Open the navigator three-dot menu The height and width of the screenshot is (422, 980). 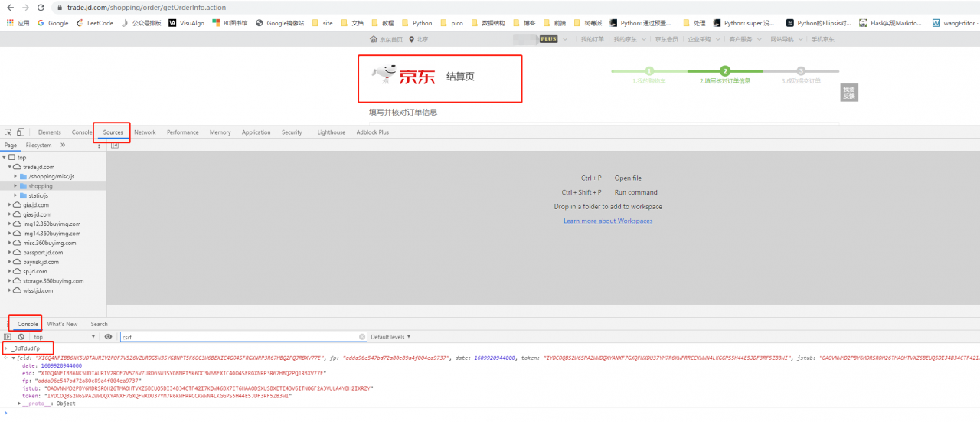100,145
